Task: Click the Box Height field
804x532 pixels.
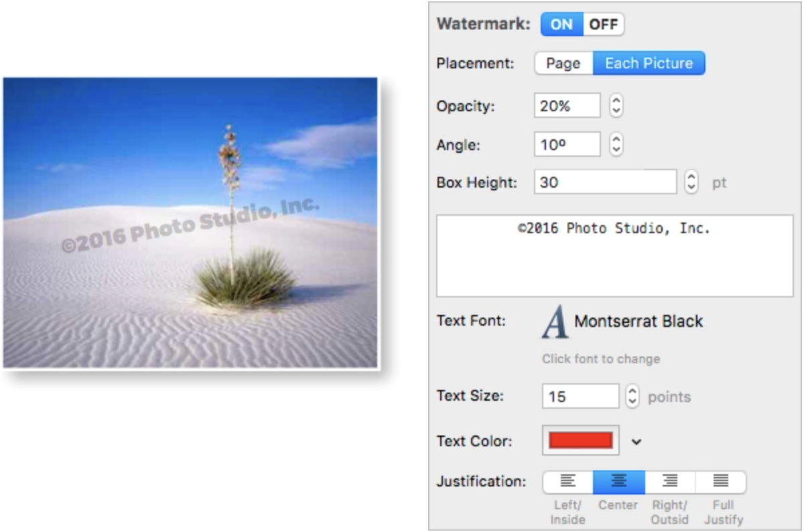Action: pos(606,182)
